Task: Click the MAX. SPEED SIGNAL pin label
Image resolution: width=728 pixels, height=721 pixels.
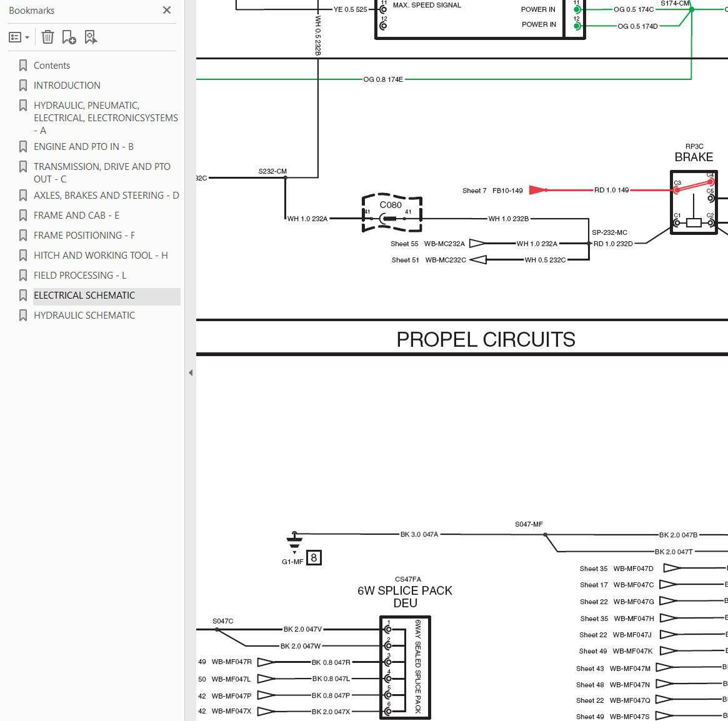Action: [x=427, y=5]
